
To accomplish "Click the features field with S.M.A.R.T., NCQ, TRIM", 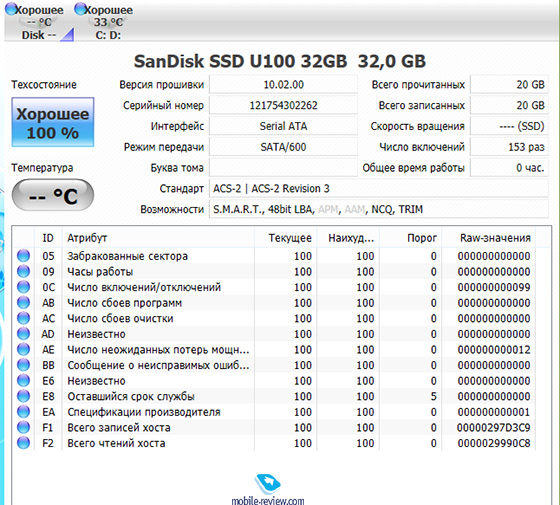I will (x=379, y=209).
